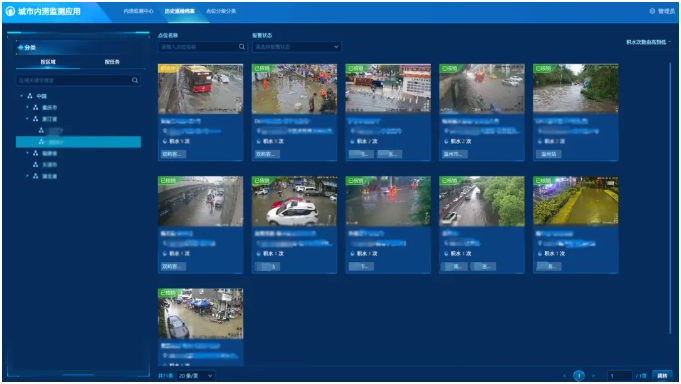Switch to the 内涝监测中心 top tab
Screen dimensions: 681x384
(138, 11)
